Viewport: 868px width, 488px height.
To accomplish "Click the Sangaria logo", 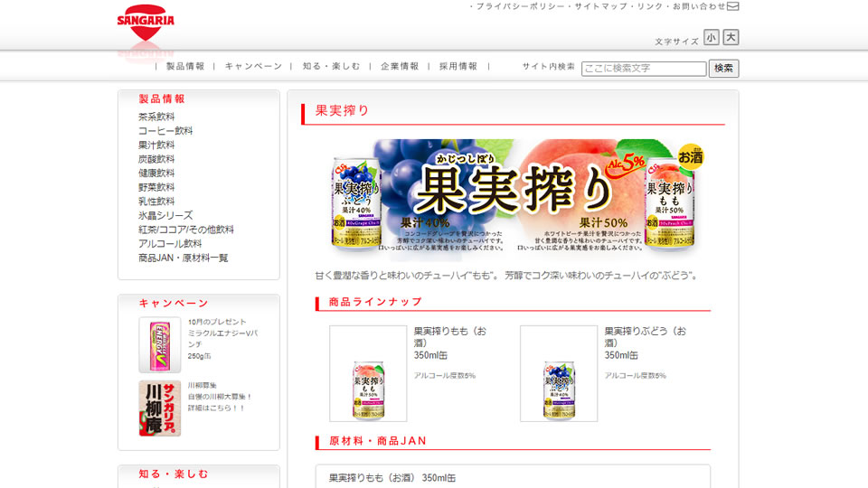I will coord(146,22).
